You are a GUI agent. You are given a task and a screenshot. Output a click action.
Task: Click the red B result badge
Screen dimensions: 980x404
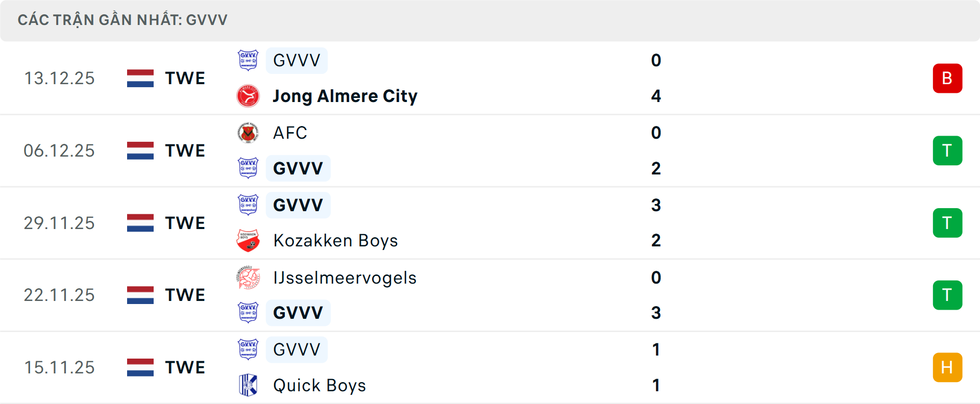click(x=947, y=78)
